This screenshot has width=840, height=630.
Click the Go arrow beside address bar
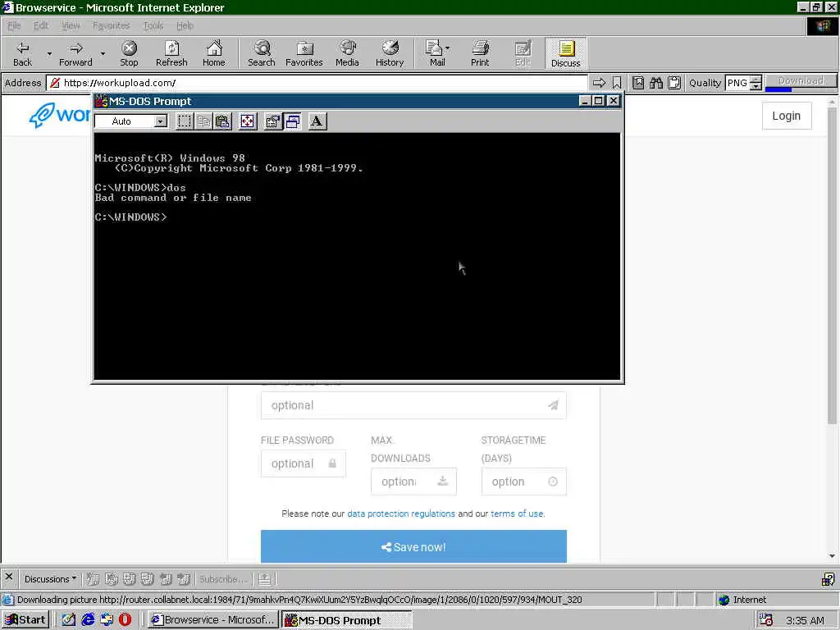click(x=599, y=83)
